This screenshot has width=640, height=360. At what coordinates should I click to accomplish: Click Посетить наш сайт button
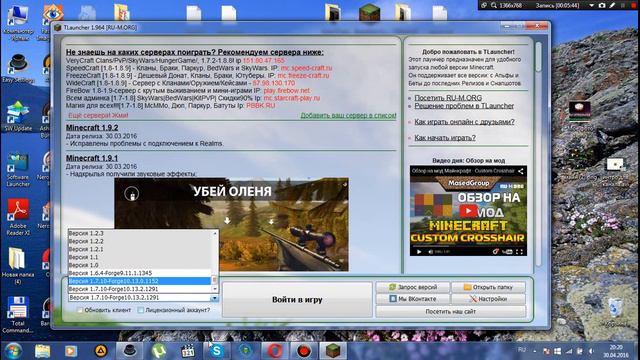point(451,311)
